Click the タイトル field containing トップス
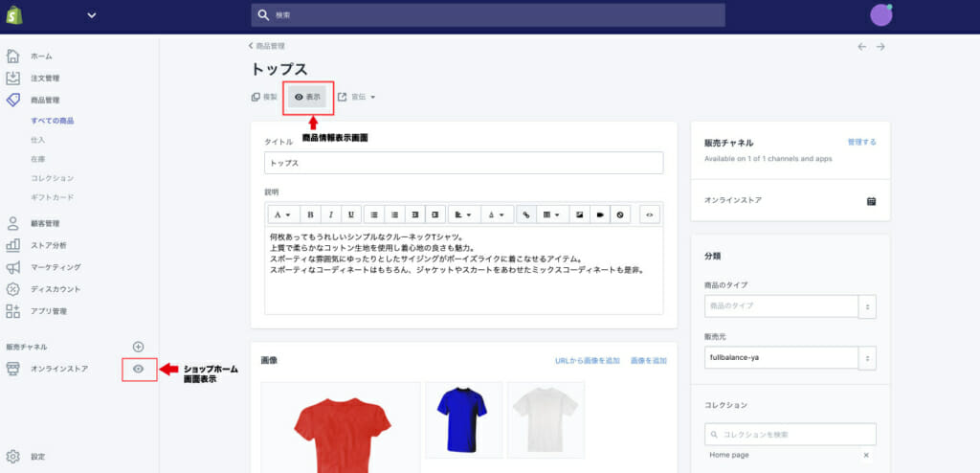Screen dimensions: 980x473 [464, 163]
